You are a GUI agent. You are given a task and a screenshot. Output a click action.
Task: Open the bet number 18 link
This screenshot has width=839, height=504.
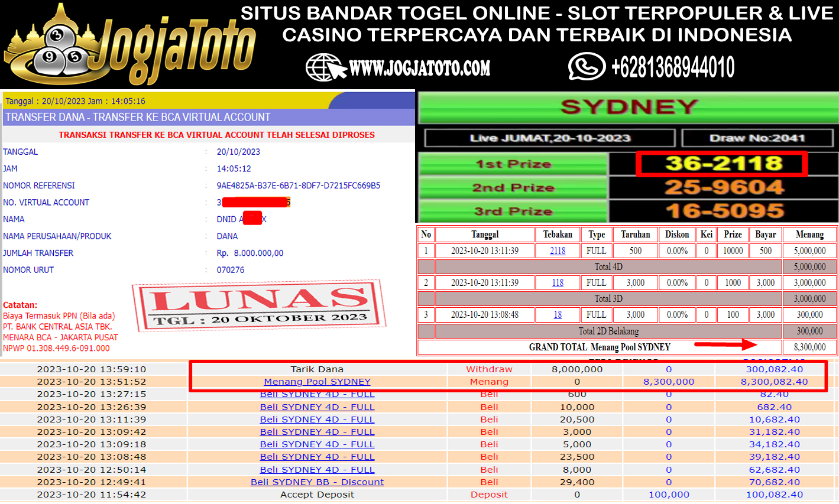558,314
